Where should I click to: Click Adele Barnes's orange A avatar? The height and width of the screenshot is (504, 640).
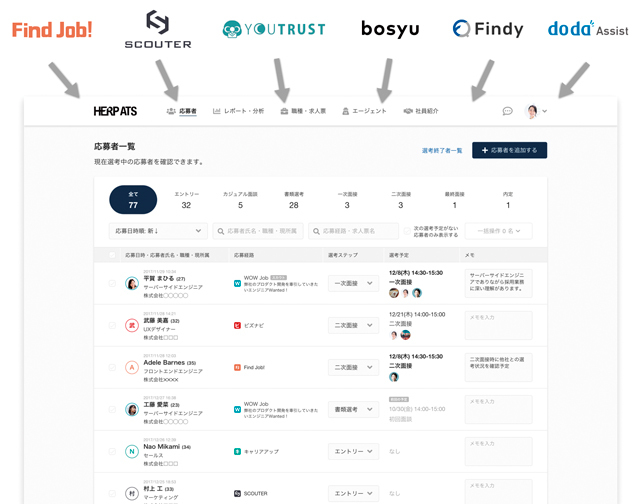click(132, 367)
